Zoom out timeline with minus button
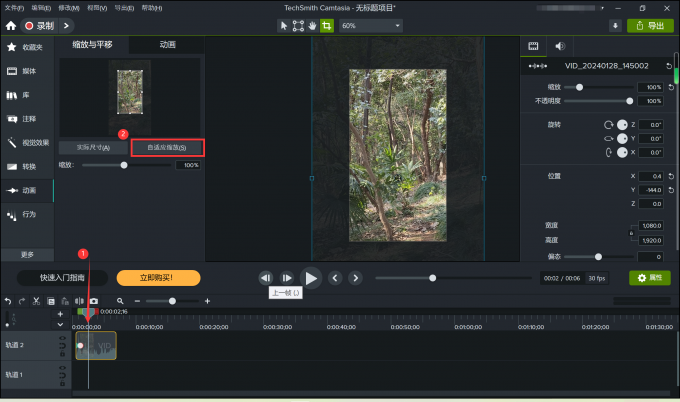The image size is (680, 402). point(137,301)
